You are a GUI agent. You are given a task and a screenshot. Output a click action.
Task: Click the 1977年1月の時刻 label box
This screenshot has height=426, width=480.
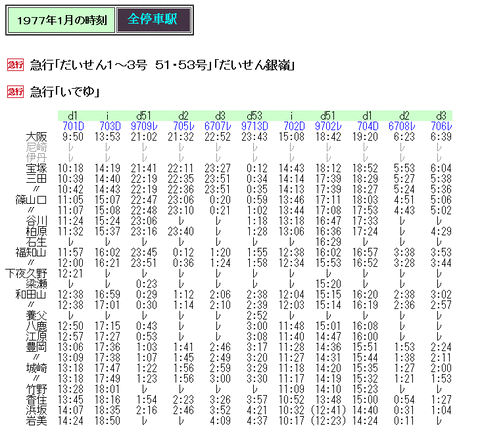pyautogui.click(x=62, y=21)
